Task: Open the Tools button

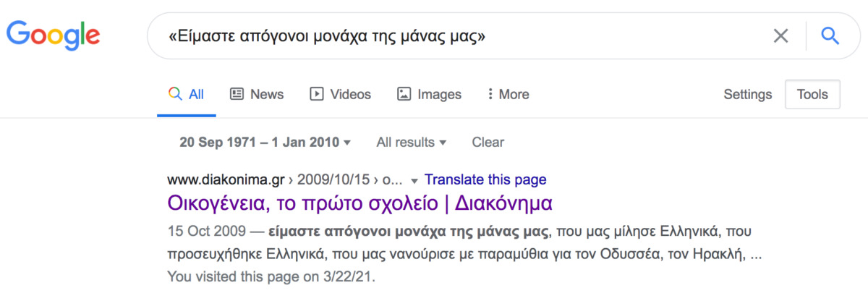Action: point(812,94)
